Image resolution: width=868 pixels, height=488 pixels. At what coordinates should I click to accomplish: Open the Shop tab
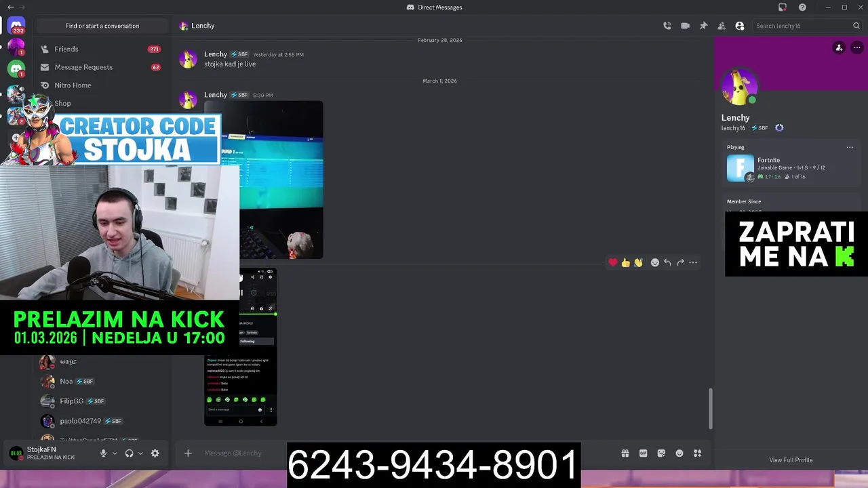62,103
